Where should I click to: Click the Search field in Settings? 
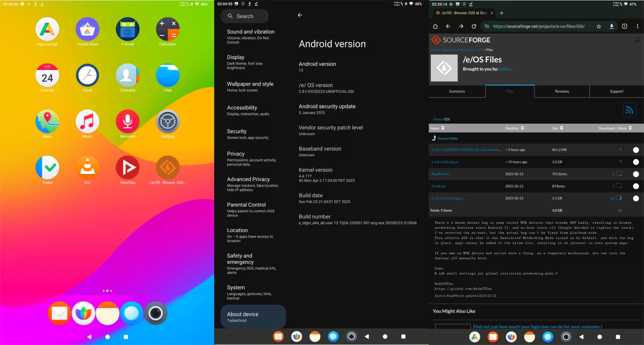coord(245,16)
